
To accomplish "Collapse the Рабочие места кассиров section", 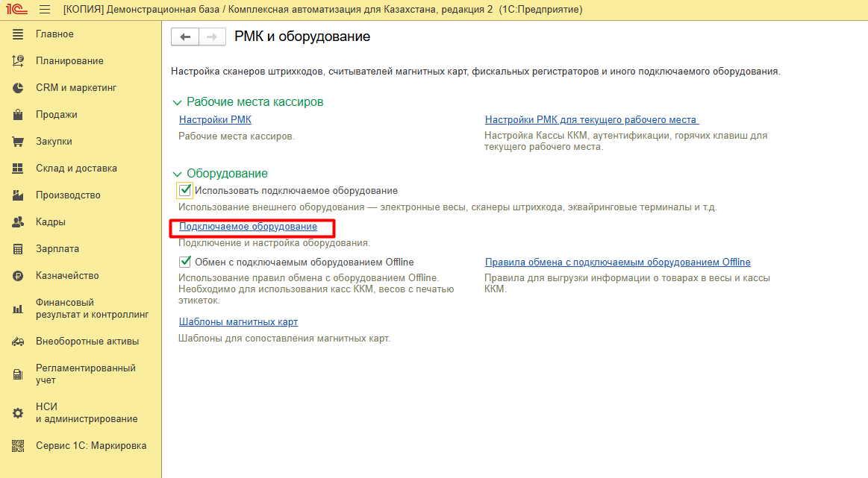I will (x=177, y=102).
